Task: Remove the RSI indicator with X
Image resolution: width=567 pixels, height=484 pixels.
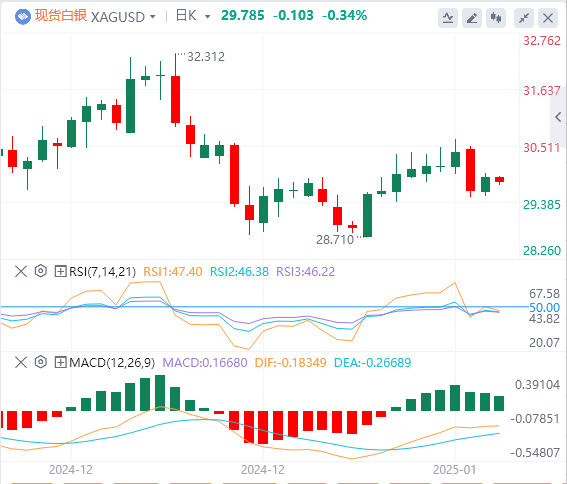Action: tap(21, 271)
